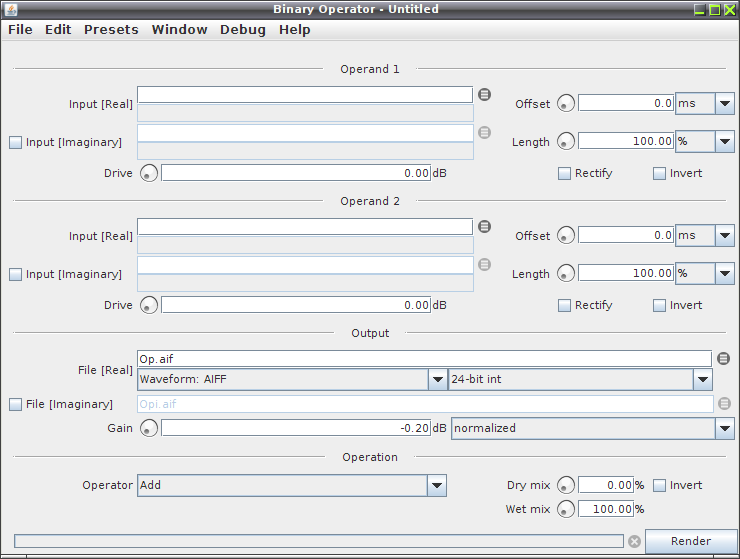Click Operand 1 Input [Real] path field
The width and height of the screenshot is (740, 559).
coord(305,94)
